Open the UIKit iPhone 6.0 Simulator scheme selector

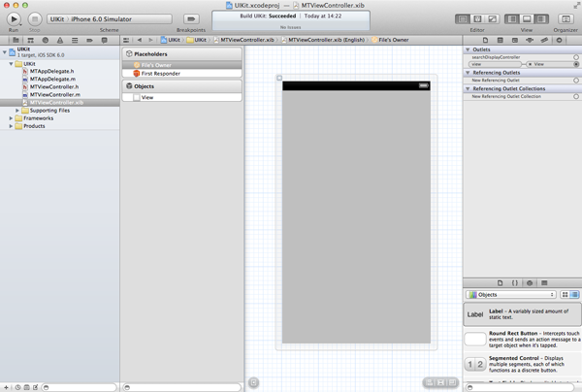(x=109, y=19)
